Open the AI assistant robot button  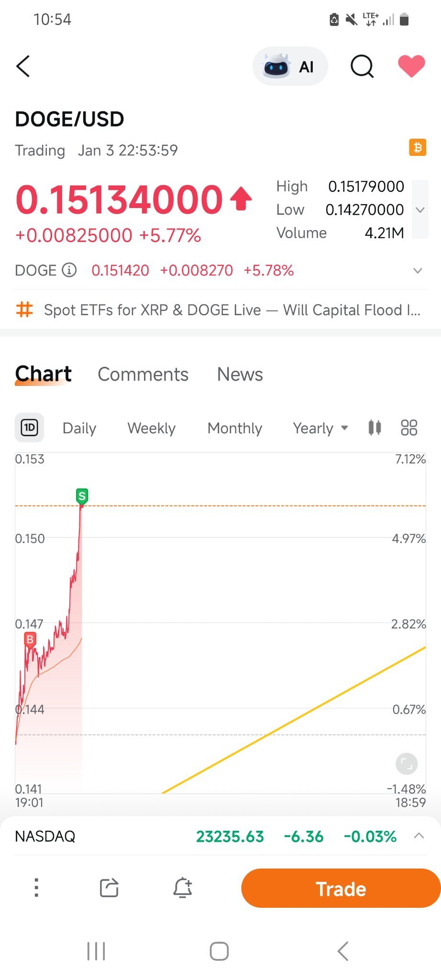tap(290, 66)
